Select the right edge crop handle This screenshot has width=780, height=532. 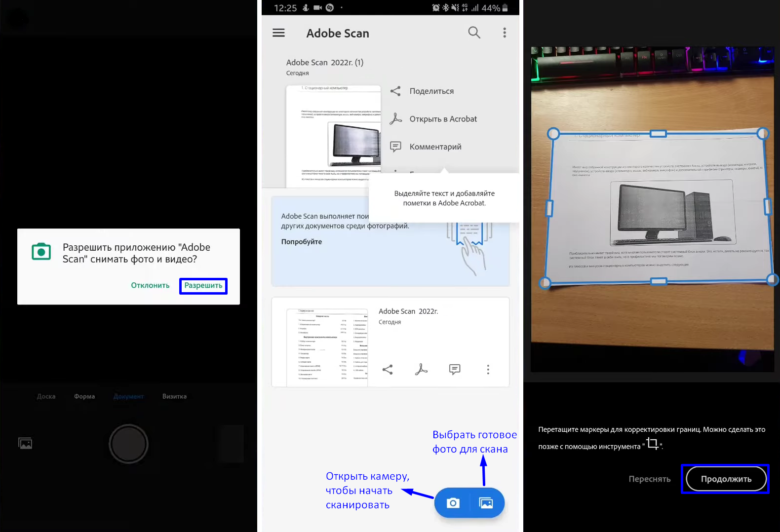pos(768,206)
